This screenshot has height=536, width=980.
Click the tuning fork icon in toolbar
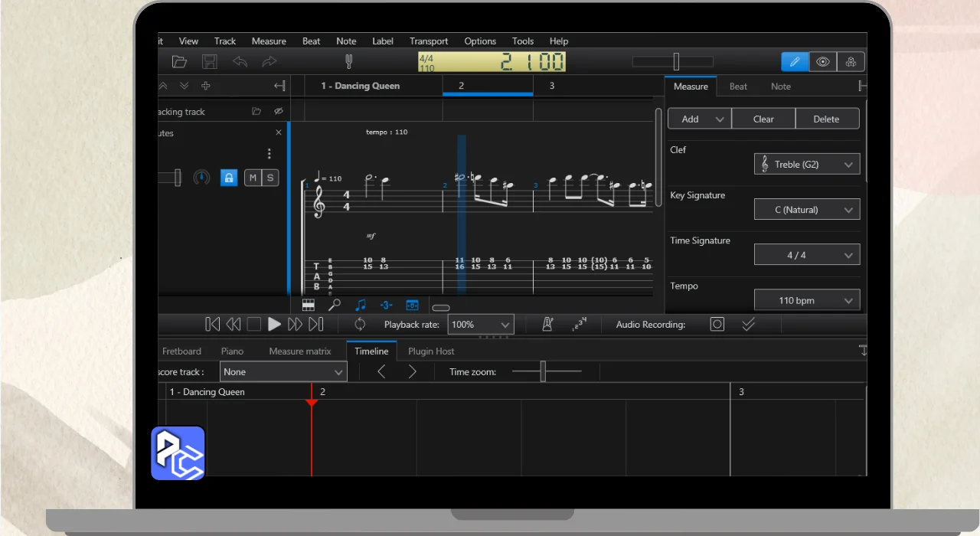[348, 62]
